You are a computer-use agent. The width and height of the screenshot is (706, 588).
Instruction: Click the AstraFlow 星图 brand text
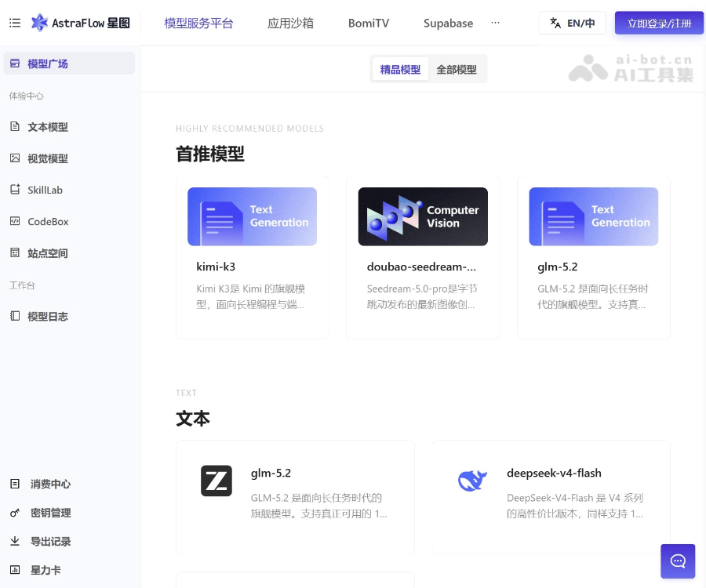coord(91,23)
